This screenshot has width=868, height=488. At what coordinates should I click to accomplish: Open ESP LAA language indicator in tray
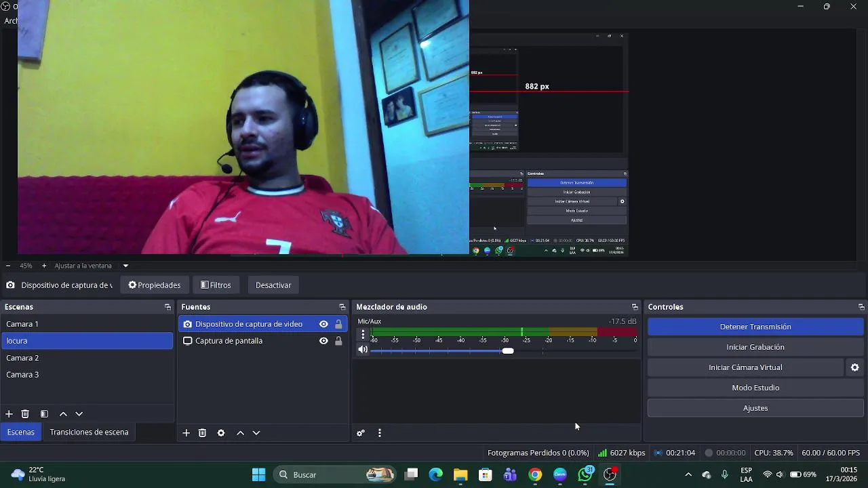pos(747,474)
